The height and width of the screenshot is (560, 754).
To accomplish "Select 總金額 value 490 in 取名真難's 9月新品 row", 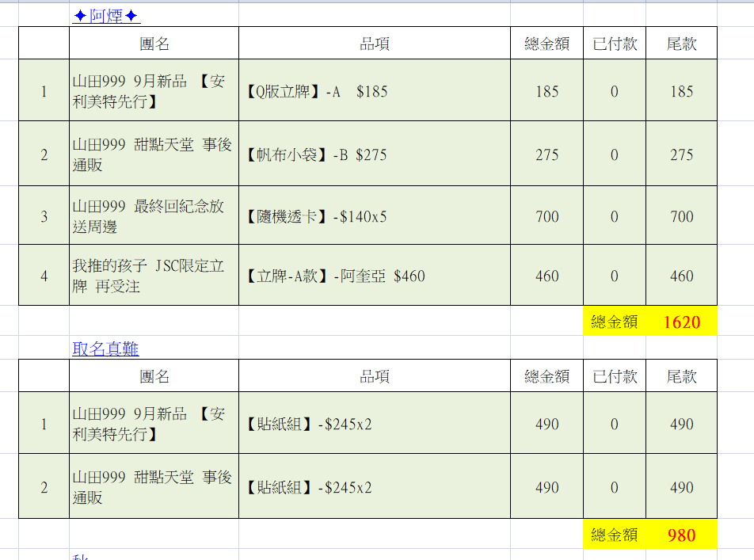I will (x=546, y=424).
